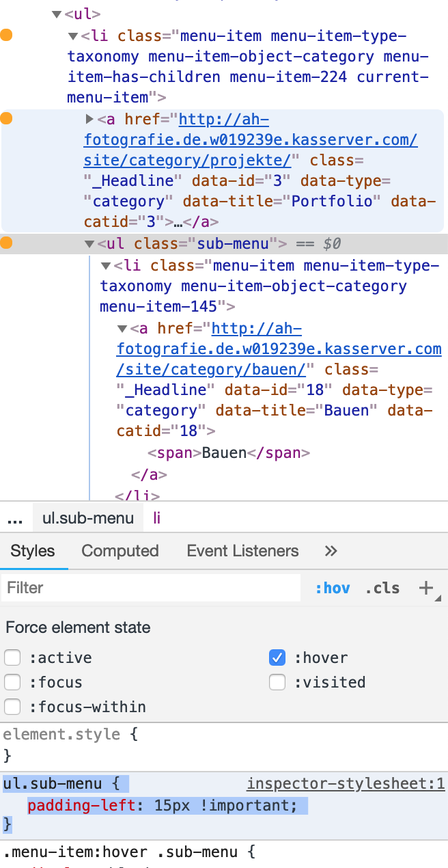Tick the :visited force state checkbox

pos(277,682)
